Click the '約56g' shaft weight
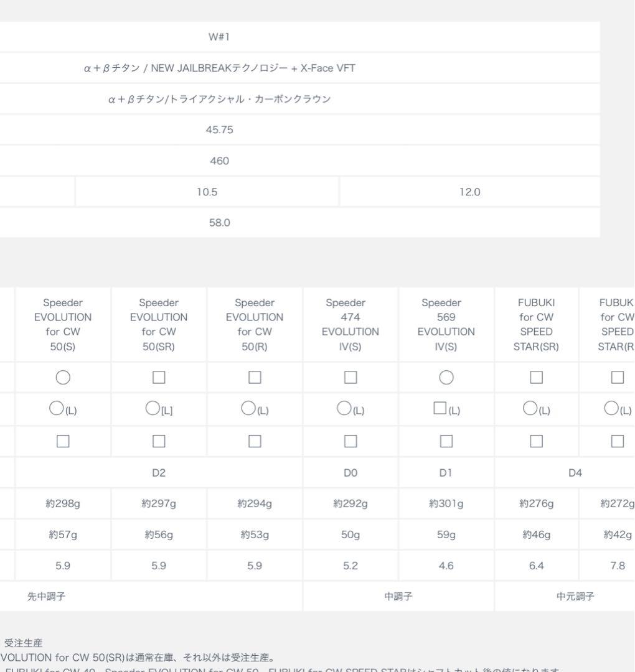Image resolution: width=635 pixels, height=672 pixels. point(159,535)
